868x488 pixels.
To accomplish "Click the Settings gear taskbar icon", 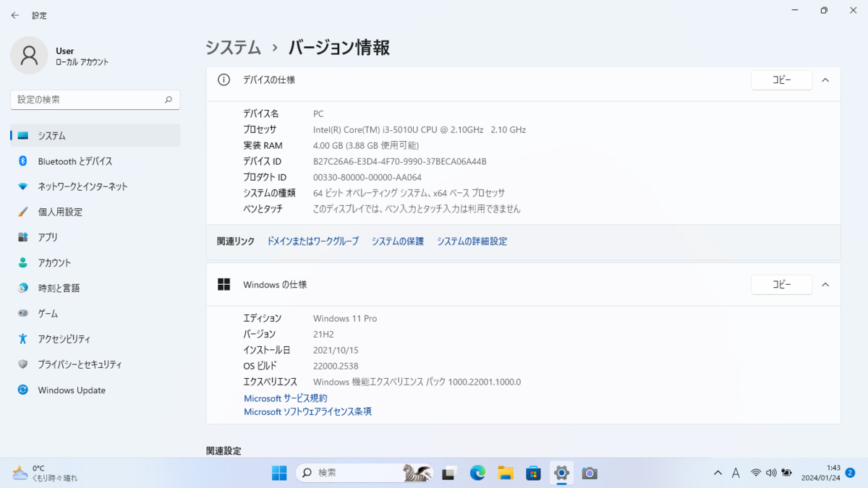I will click(x=561, y=473).
